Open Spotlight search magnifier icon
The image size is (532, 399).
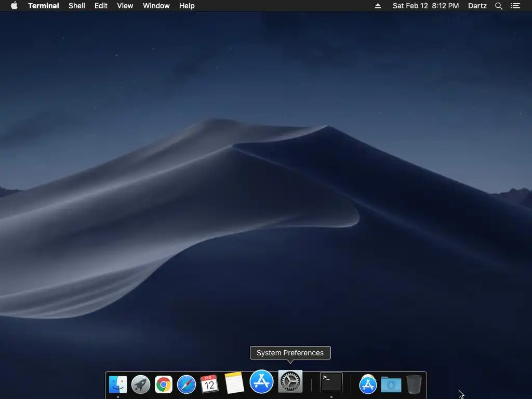click(x=498, y=6)
